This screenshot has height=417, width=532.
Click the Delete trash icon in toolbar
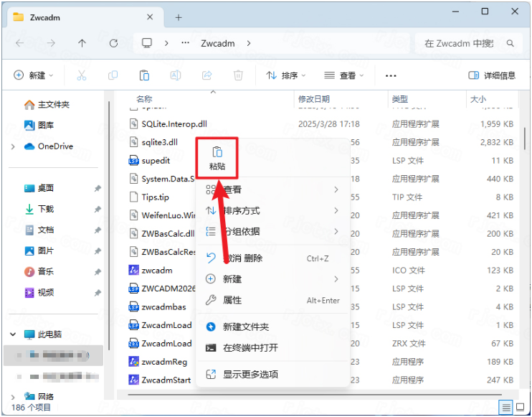[238, 75]
